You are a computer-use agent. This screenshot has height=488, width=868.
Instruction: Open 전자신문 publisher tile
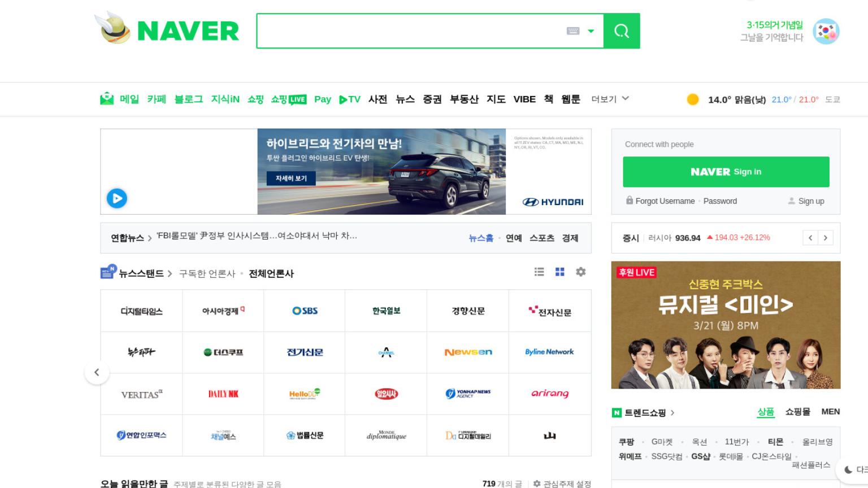[x=550, y=311]
